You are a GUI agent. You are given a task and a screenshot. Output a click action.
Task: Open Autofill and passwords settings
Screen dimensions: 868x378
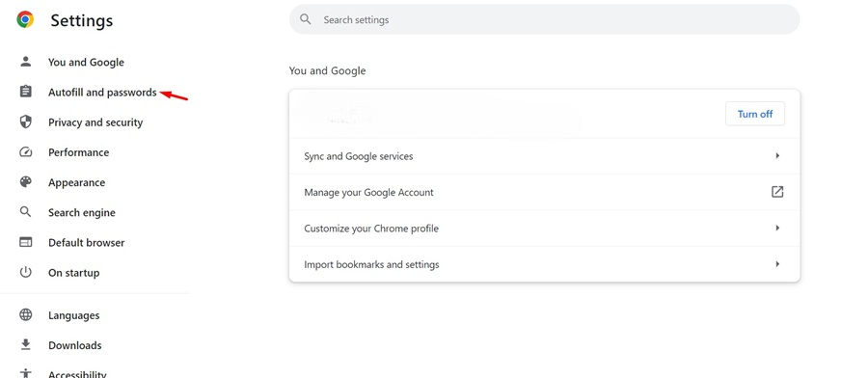click(x=102, y=93)
